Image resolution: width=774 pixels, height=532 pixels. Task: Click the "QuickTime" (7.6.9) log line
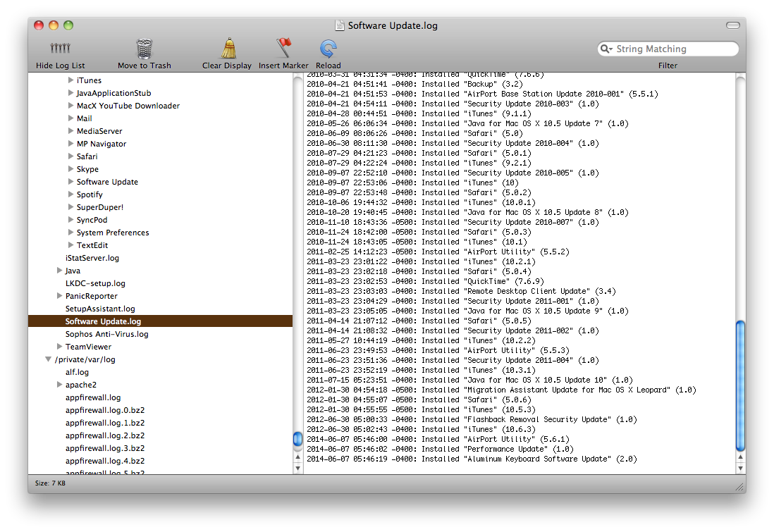click(x=425, y=281)
